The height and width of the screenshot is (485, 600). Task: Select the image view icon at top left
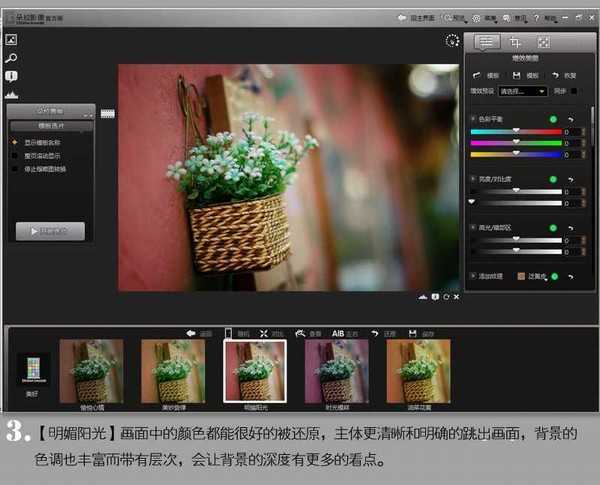pyautogui.click(x=11, y=40)
